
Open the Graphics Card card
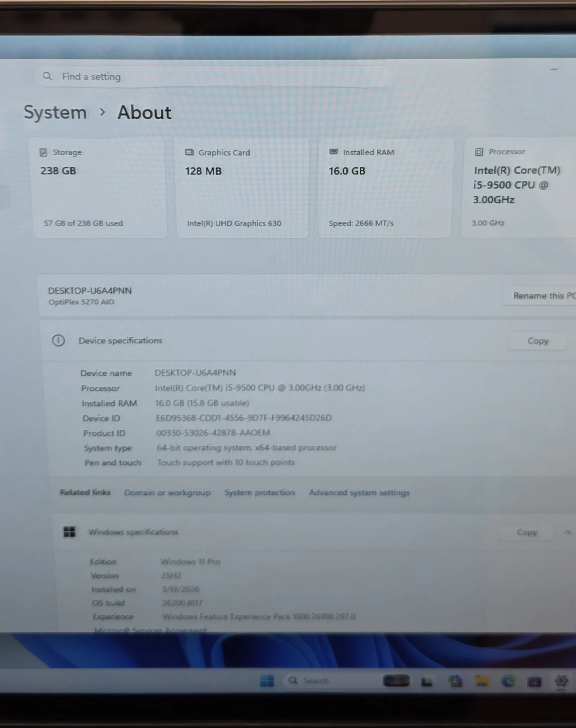click(242, 188)
